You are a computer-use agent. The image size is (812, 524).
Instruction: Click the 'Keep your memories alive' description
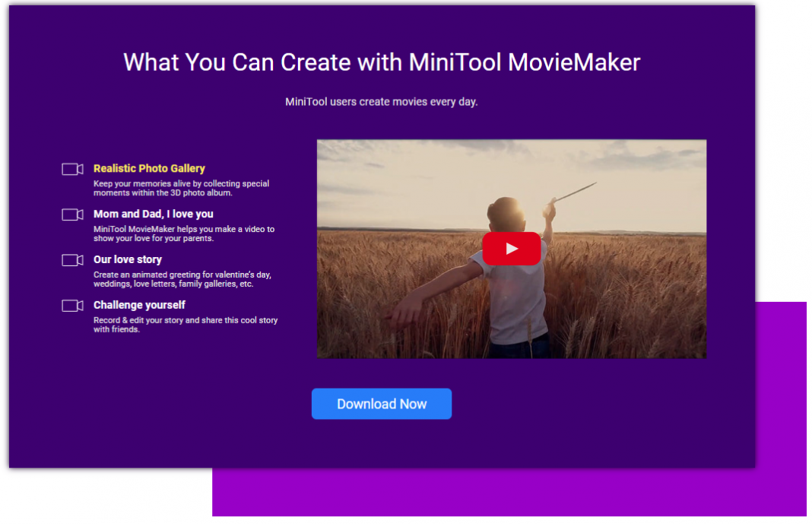click(181, 189)
